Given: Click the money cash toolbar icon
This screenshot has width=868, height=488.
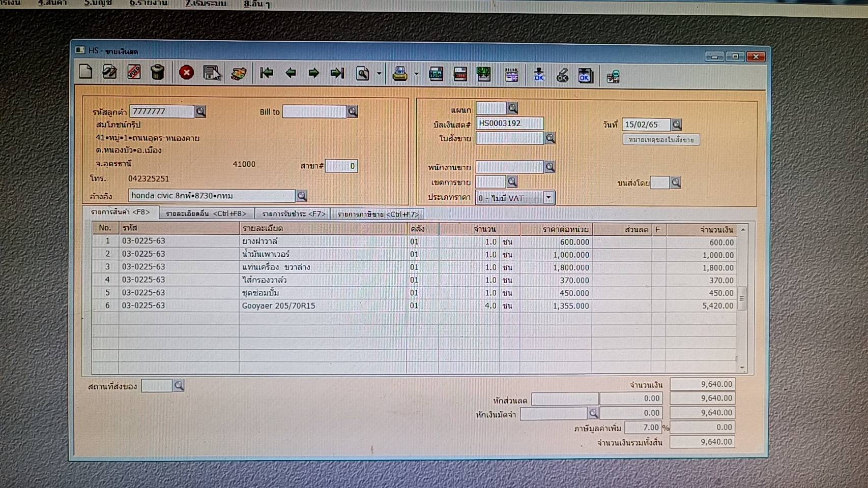Looking at the screenshot, I should pos(238,74).
